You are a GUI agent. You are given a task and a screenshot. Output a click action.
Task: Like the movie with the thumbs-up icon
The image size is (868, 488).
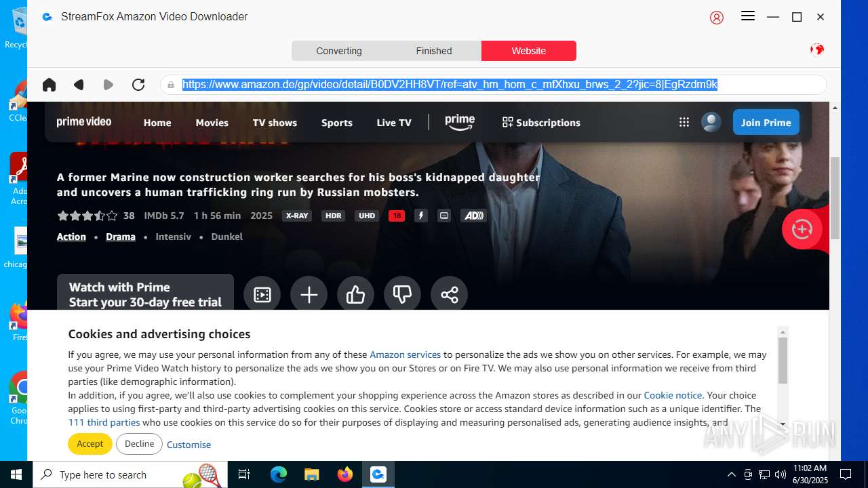click(x=356, y=295)
